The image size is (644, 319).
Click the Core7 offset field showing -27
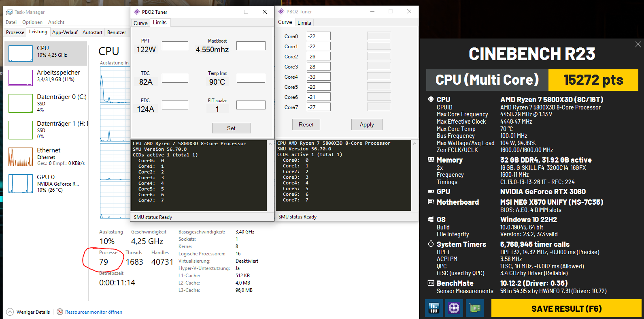[x=319, y=107]
